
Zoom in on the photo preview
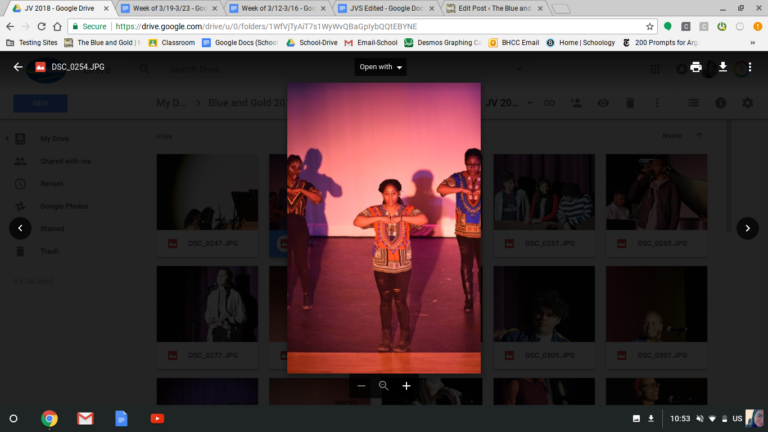pyautogui.click(x=406, y=386)
